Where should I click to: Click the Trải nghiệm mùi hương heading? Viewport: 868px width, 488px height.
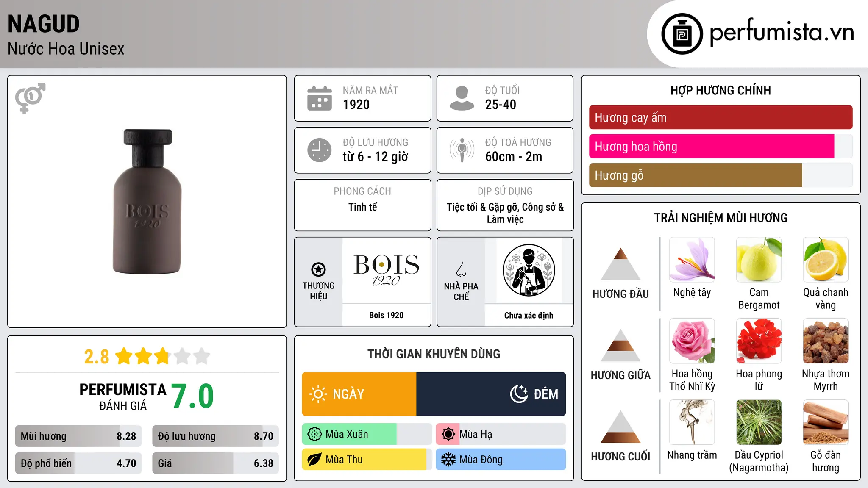pyautogui.click(x=721, y=218)
